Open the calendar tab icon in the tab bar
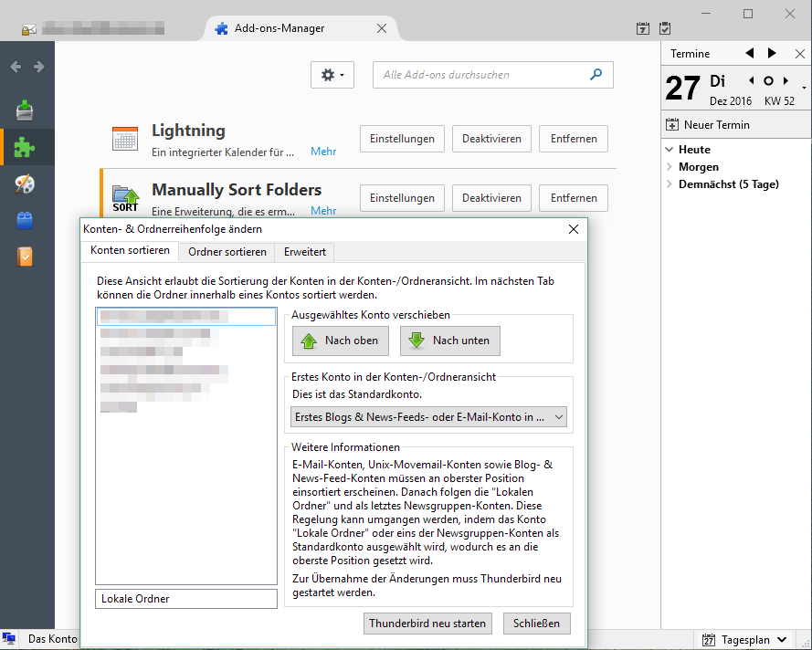 (x=643, y=28)
